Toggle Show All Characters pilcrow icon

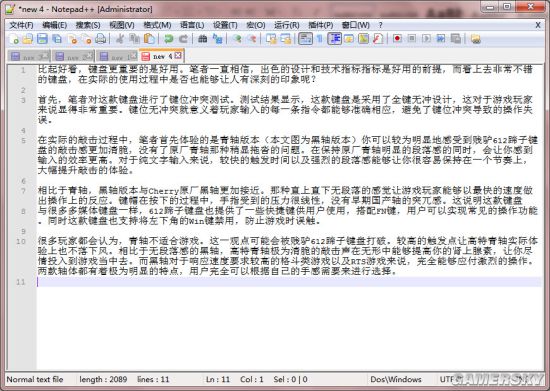point(320,39)
